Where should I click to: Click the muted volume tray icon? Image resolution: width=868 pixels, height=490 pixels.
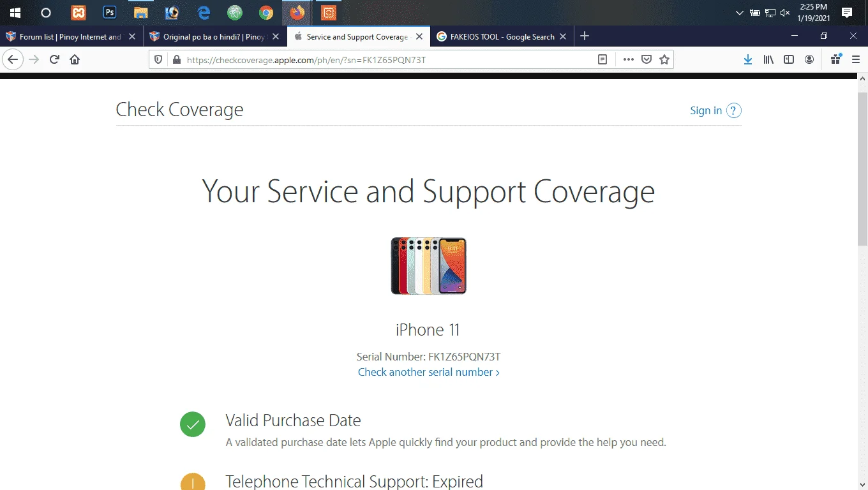[786, 13]
